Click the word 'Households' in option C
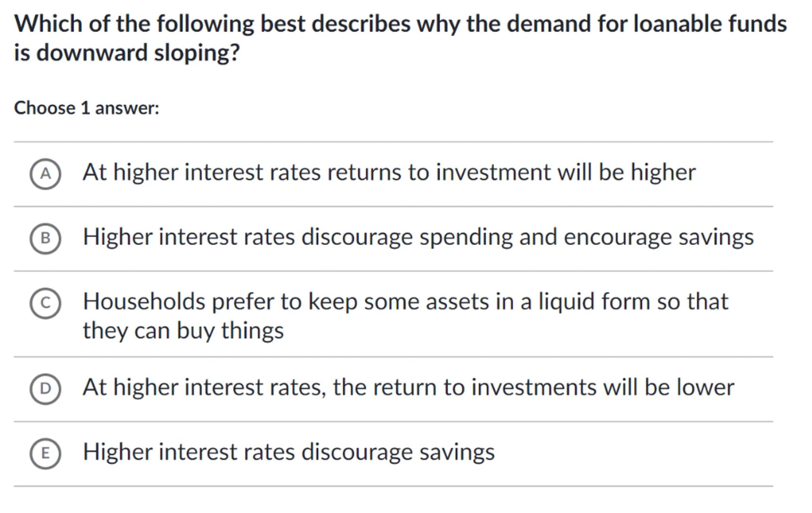This screenshot has width=812, height=513. [x=144, y=302]
